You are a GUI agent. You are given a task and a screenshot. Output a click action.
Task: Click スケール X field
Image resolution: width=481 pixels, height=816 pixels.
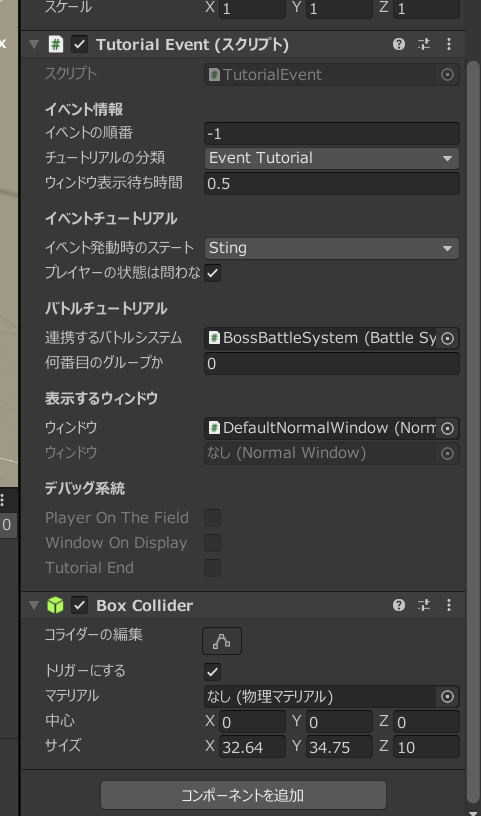pyautogui.click(x=252, y=9)
